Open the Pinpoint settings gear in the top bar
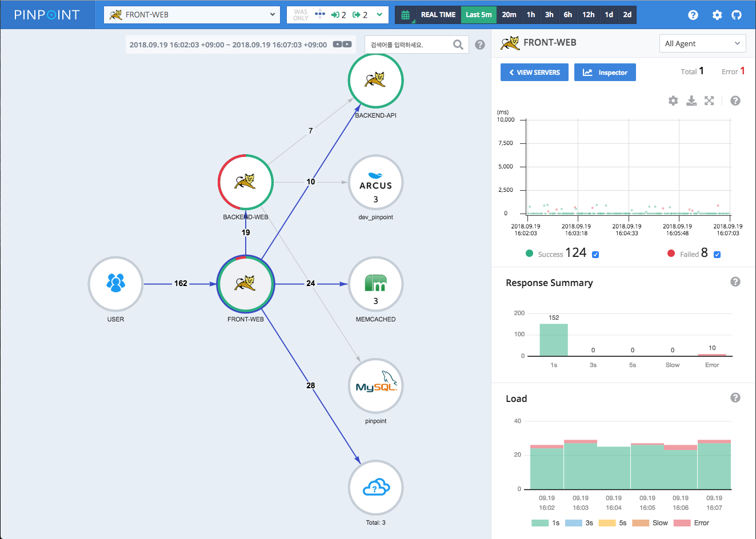The width and height of the screenshot is (756, 539). point(717,15)
